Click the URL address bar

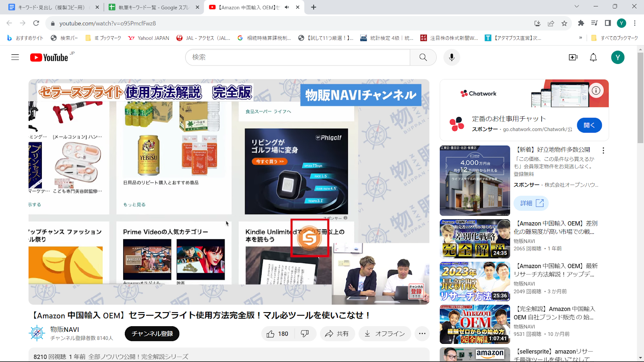tap(290, 23)
